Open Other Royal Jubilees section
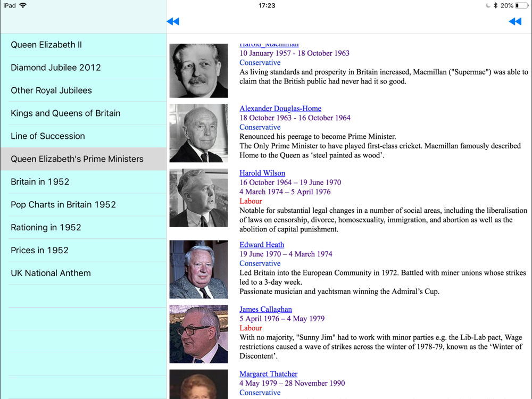Screen dimensions: 532x399 (84, 90)
